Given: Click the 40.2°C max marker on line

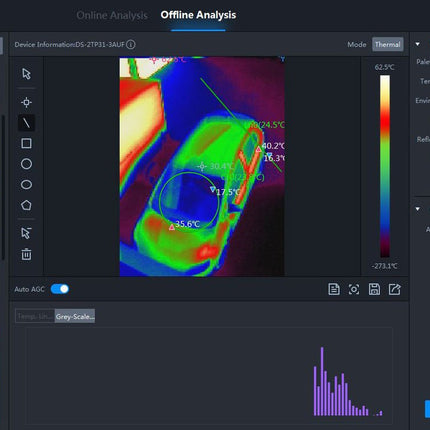Looking at the screenshot, I should pyautogui.click(x=258, y=149).
